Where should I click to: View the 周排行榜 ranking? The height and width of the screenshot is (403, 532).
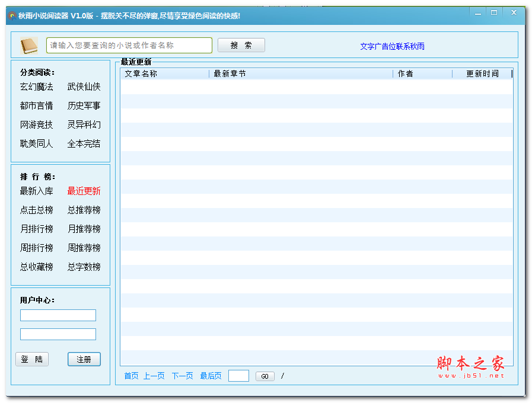pos(36,248)
